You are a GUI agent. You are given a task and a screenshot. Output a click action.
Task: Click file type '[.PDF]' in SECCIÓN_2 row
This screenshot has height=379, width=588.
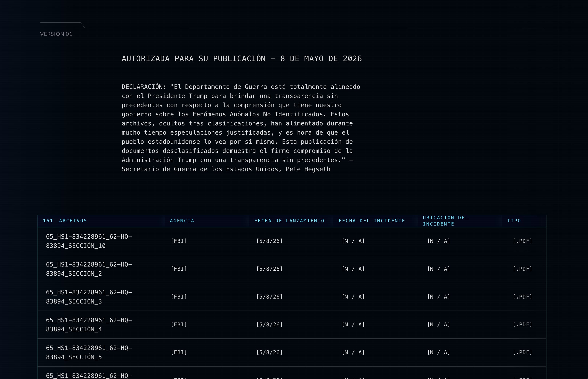[523, 269]
